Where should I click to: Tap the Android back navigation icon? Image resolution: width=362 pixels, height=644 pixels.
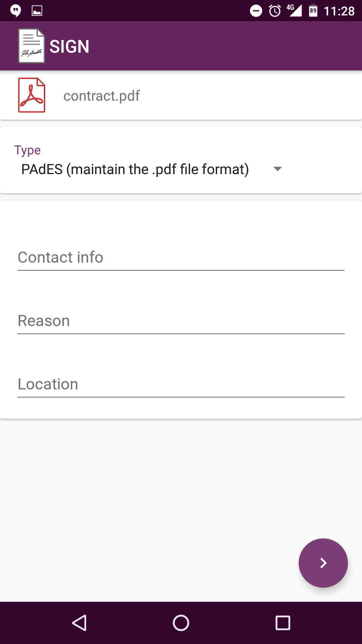pos(80,623)
